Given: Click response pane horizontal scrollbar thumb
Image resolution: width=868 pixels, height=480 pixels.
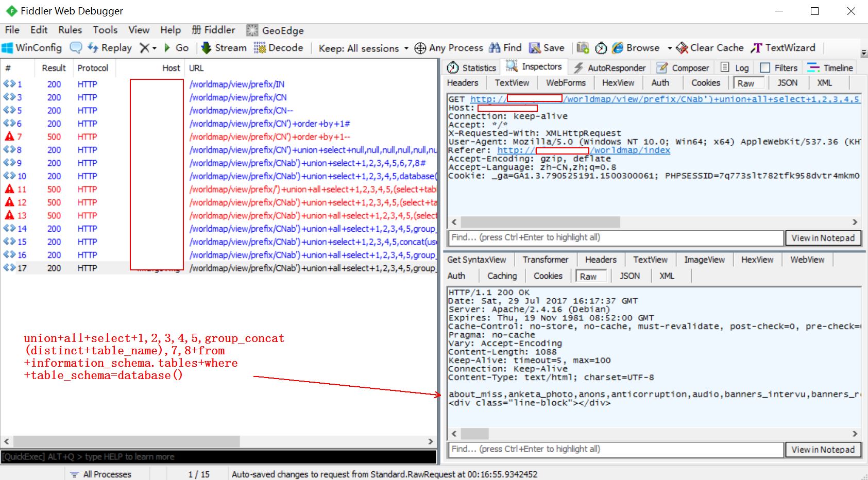Looking at the screenshot, I should coord(474,434).
